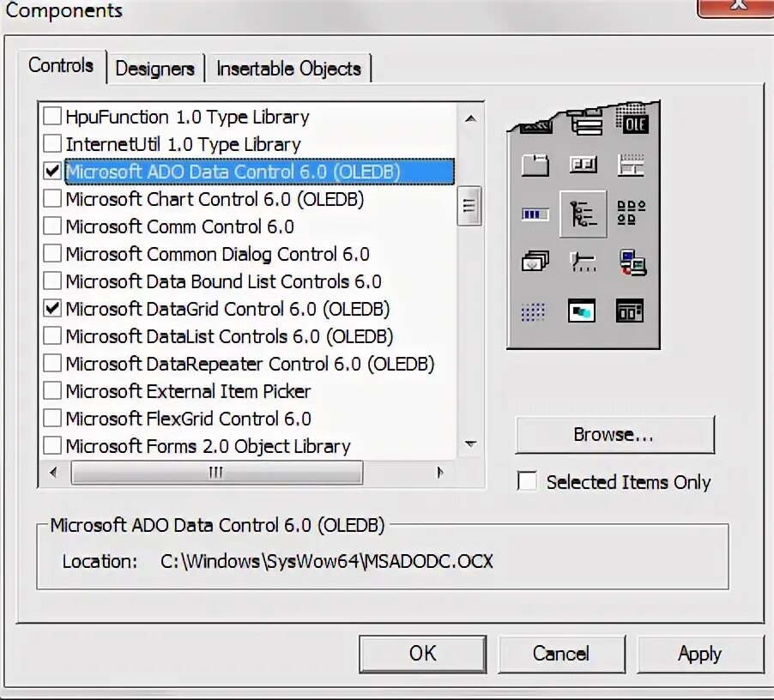Switch to the Controls tab

pyautogui.click(x=61, y=65)
